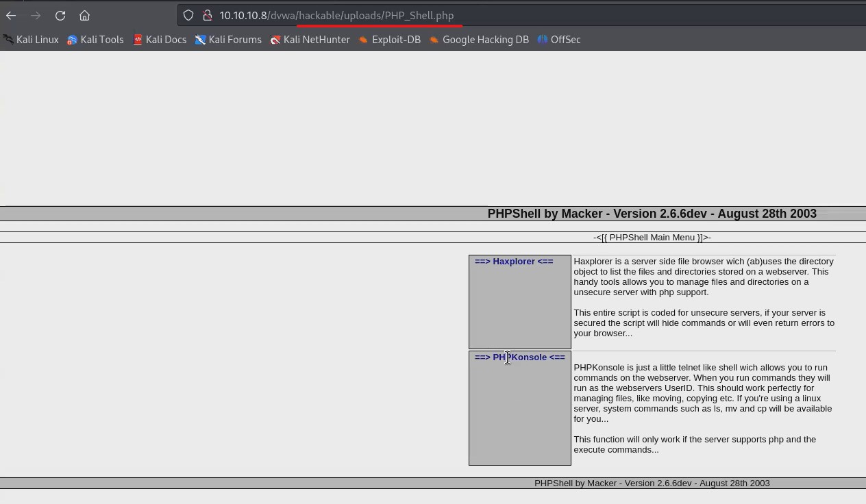Click the PHPKonsole description paragraph
The width and height of the screenshot is (866, 504).
(703, 409)
